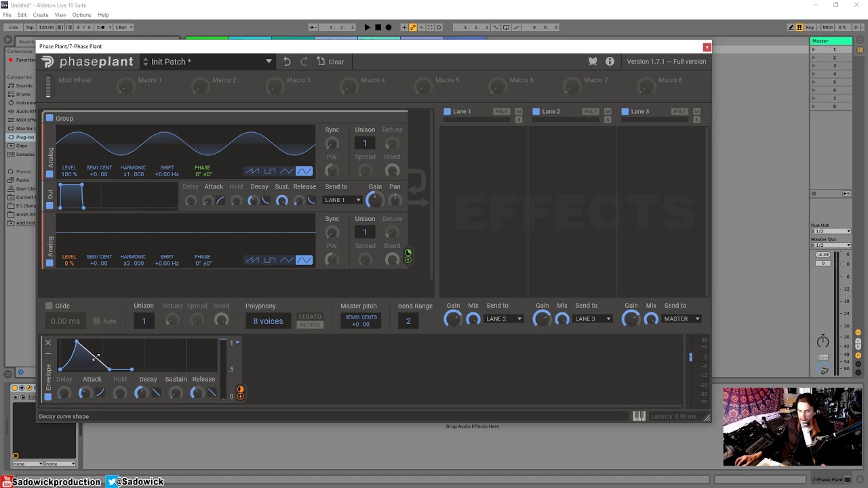Click Ableton Key mapping button
Image resolution: width=868 pixels, height=488 pixels.
coord(810,27)
